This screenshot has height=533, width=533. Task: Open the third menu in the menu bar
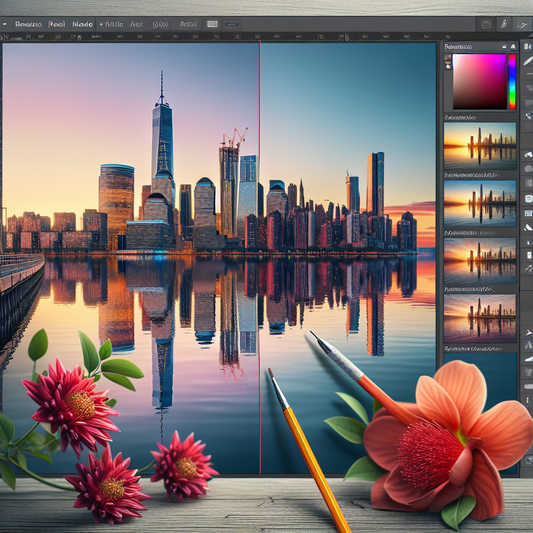coord(83,24)
